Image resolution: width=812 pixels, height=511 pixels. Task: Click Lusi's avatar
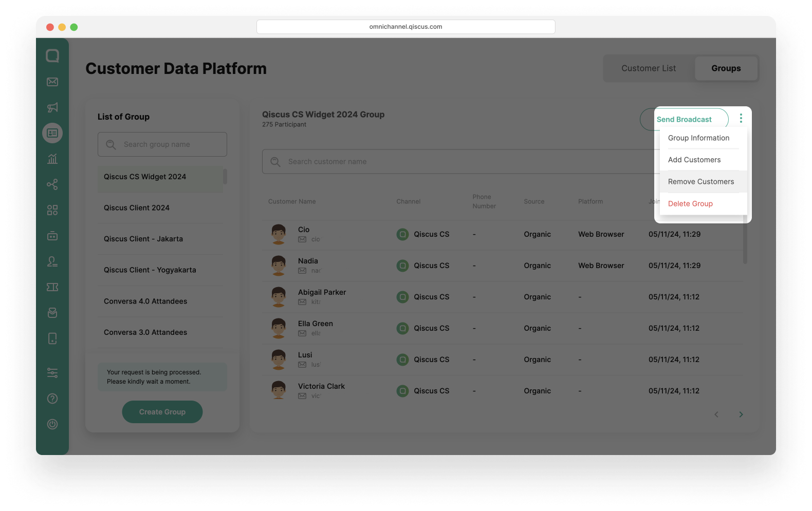[x=279, y=359]
